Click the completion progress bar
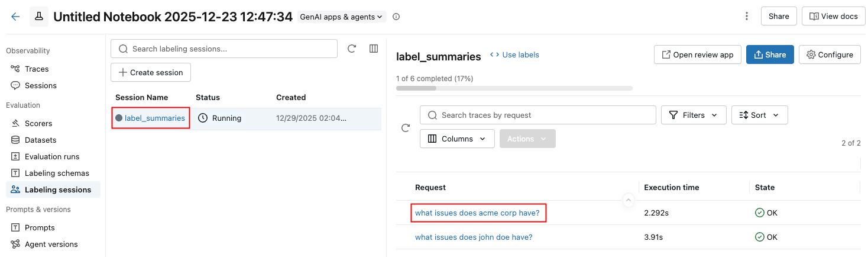Viewport: 868px width, 257px height. (514, 88)
